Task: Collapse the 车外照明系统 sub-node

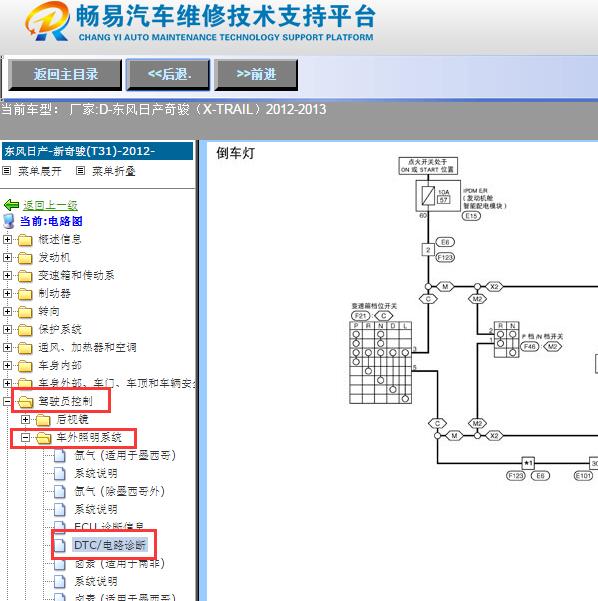Action: [x=25, y=437]
